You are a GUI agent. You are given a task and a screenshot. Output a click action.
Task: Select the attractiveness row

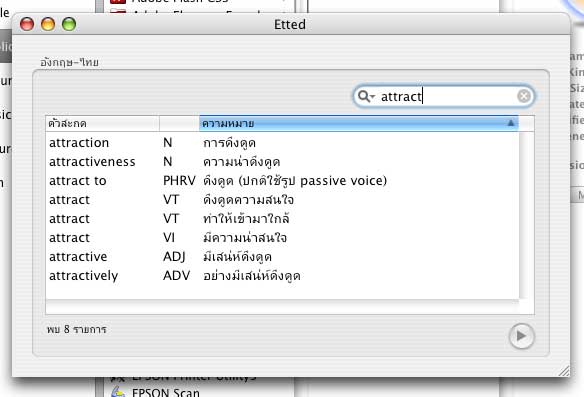282,162
